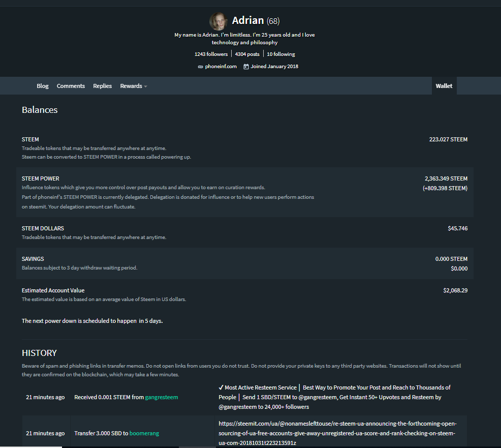Click the Most Active Resteem Service memo
Viewport: 501px width, 448px height.
click(x=334, y=397)
